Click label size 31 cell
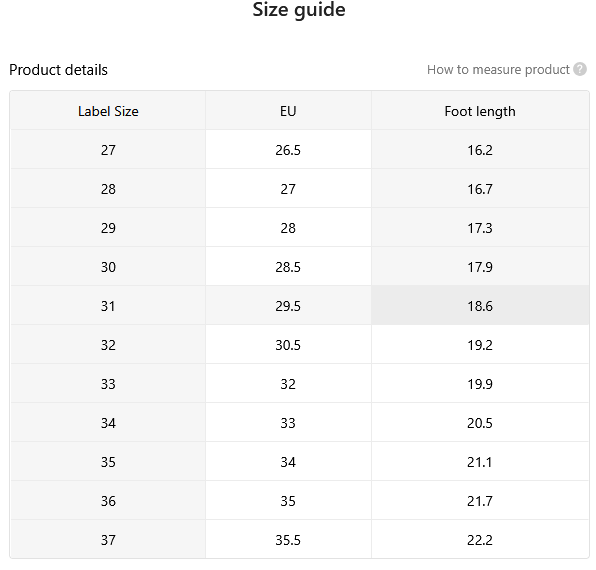596x570 pixels. pos(108,306)
